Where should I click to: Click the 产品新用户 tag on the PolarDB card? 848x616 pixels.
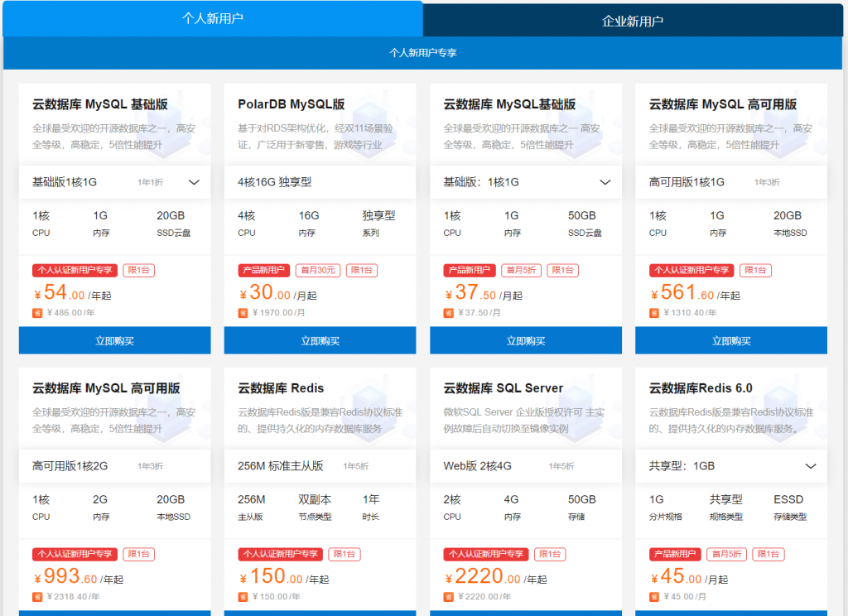click(x=264, y=270)
